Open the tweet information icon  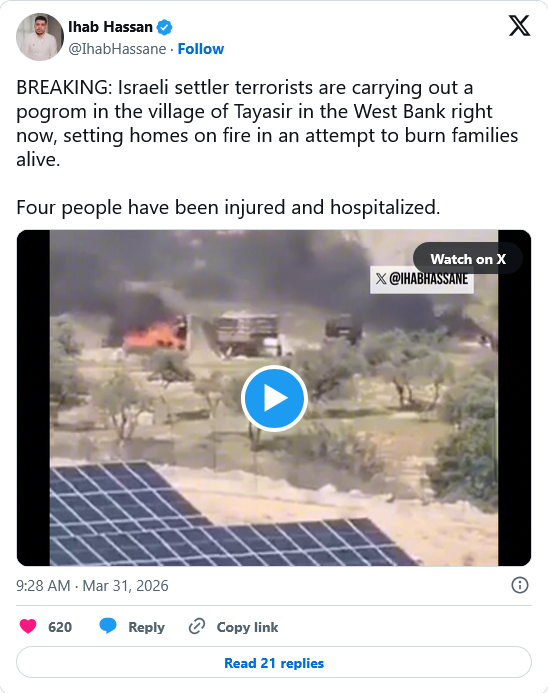coord(520,585)
